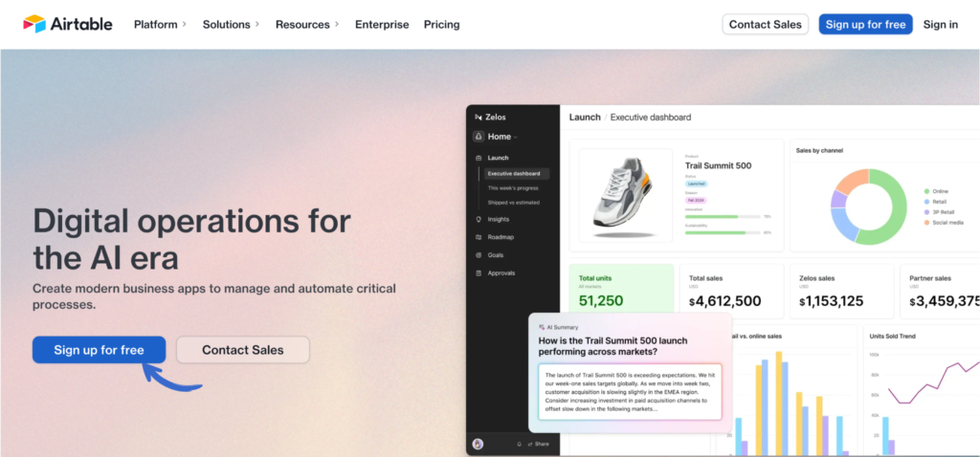Screen dimensions: 980x457
Task: Click the user avatar in sidebar footer
Action: click(x=479, y=444)
